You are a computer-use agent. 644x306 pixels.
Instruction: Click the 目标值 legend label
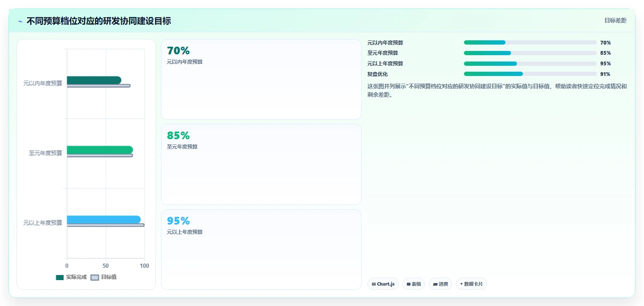[109, 277]
